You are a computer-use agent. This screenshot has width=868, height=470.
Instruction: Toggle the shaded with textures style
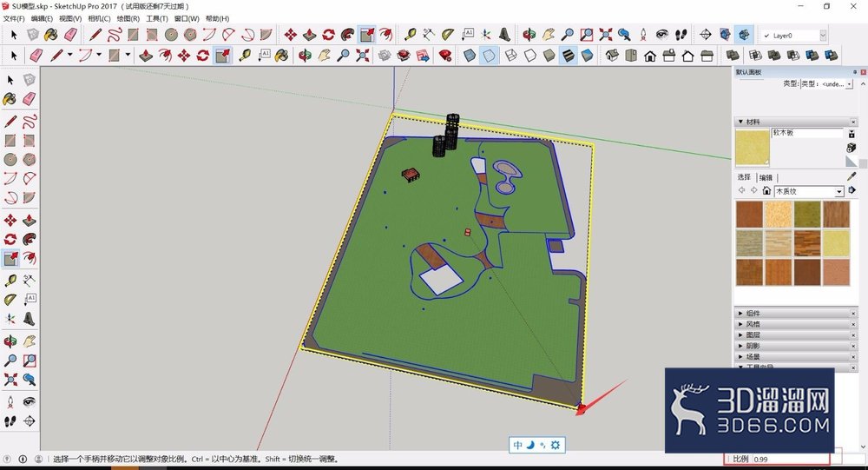[568, 56]
